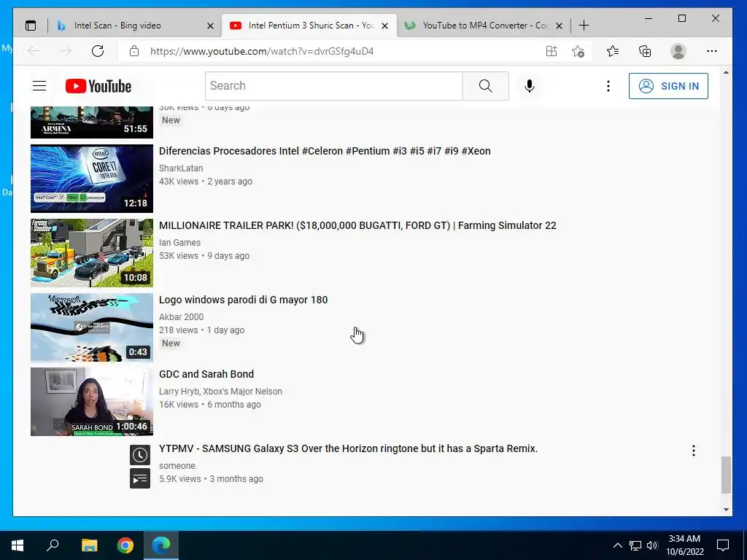Open File Explorer from taskbar

[x=89, y=545]
